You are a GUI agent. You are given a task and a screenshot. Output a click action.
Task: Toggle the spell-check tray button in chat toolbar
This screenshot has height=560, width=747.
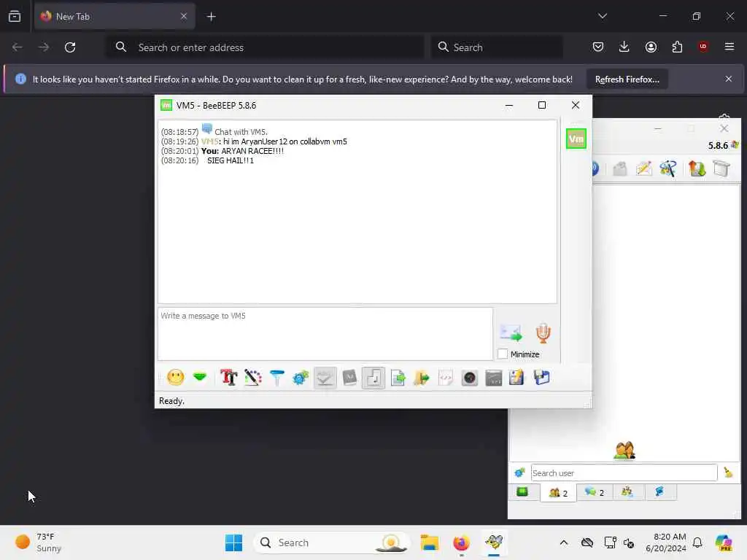(x=325, y=378)
